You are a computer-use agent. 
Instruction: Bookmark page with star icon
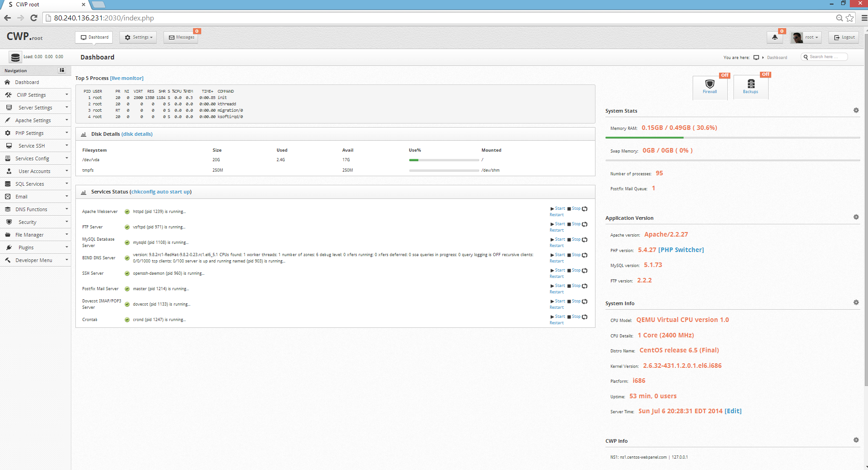850,18
